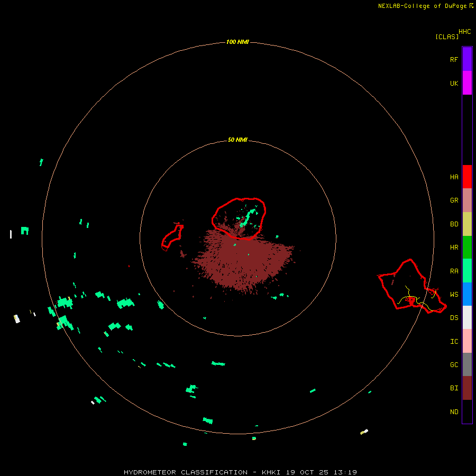Click the BI legend label
Viewport: 476px width, 476px height.
point(454,388)
